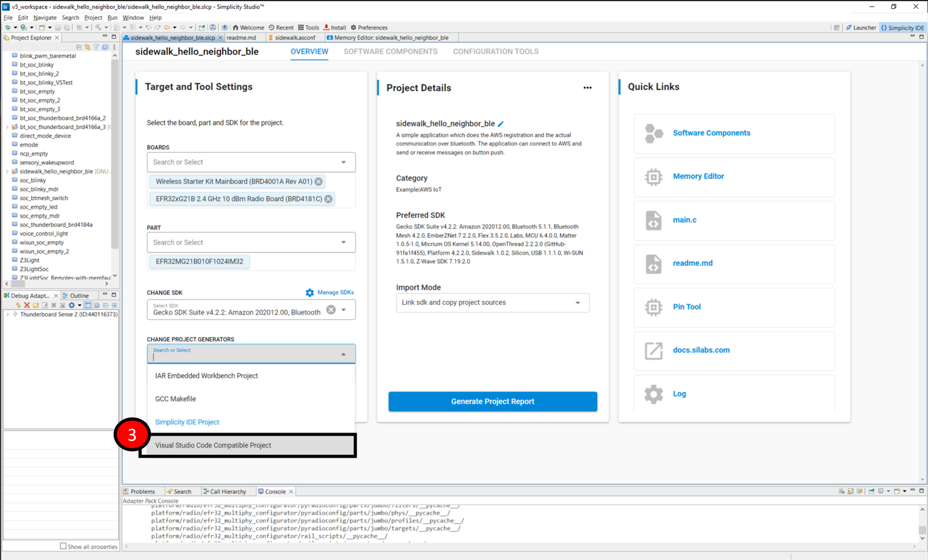
Task: Open the Pin Tool from Quick Links
Action: point(687,307)
